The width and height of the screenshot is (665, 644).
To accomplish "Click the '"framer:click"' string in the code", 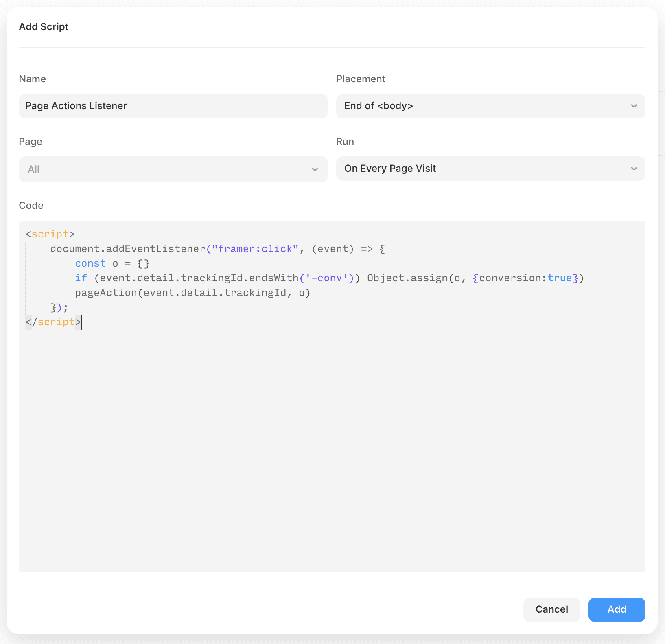I will point(255,249).
